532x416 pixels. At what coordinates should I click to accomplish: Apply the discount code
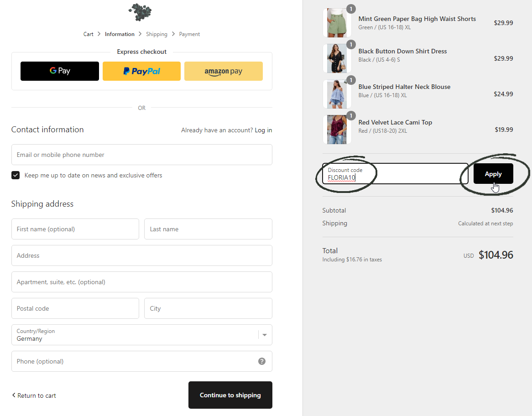(x=493, y=174)
